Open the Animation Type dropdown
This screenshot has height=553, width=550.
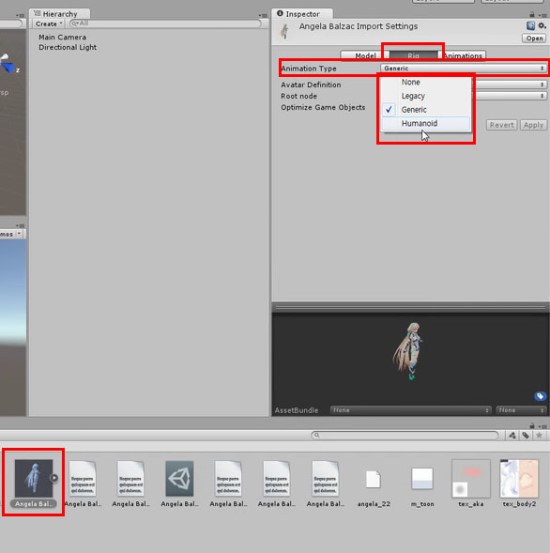click(x=464, y=68)
